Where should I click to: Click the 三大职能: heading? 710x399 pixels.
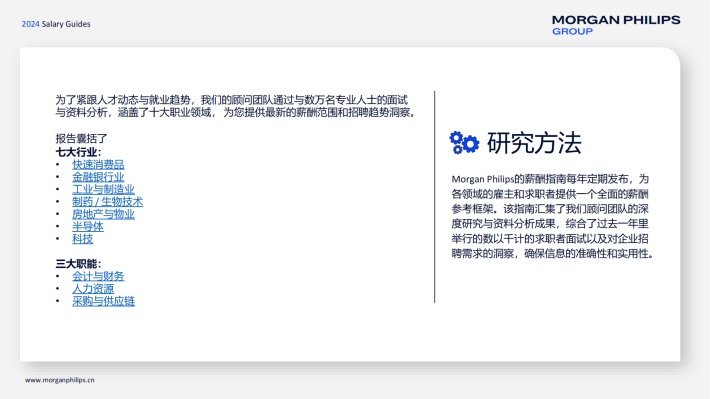pyautogui.click(x=78, y=264)
